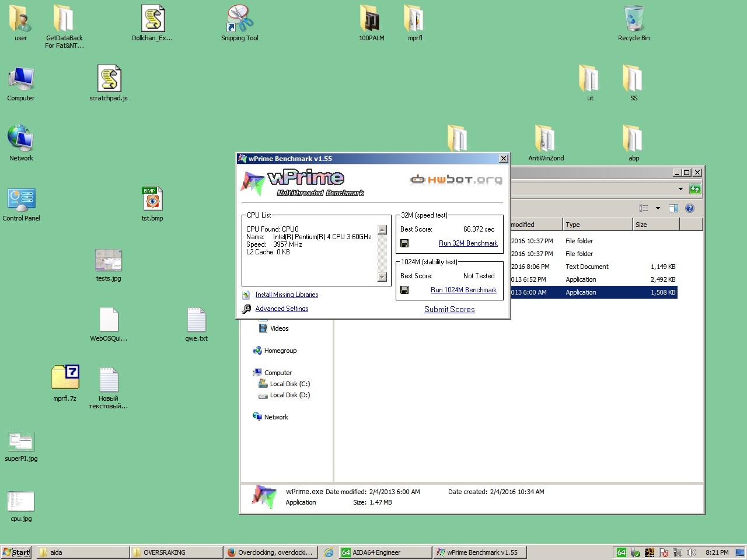Open the Explorer address bar dropdown arrow
747x560 pixels.
click(x=680, y=189)
